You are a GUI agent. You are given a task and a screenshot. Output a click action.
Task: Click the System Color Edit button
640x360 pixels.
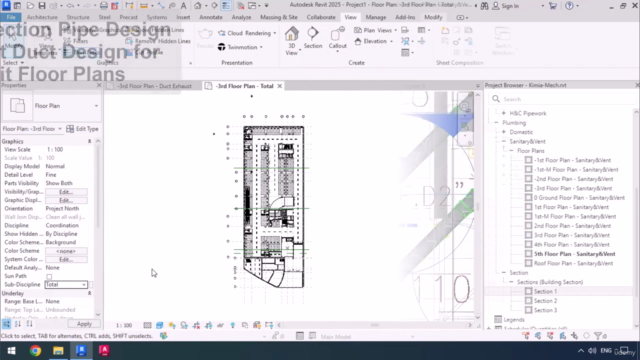[66, 260]
